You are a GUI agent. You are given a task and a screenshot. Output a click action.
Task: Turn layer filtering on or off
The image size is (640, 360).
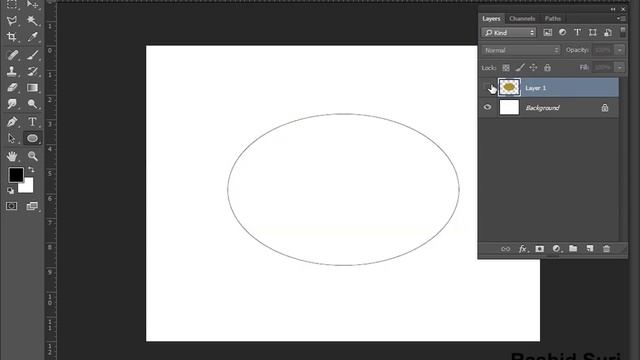coord(623,31)
